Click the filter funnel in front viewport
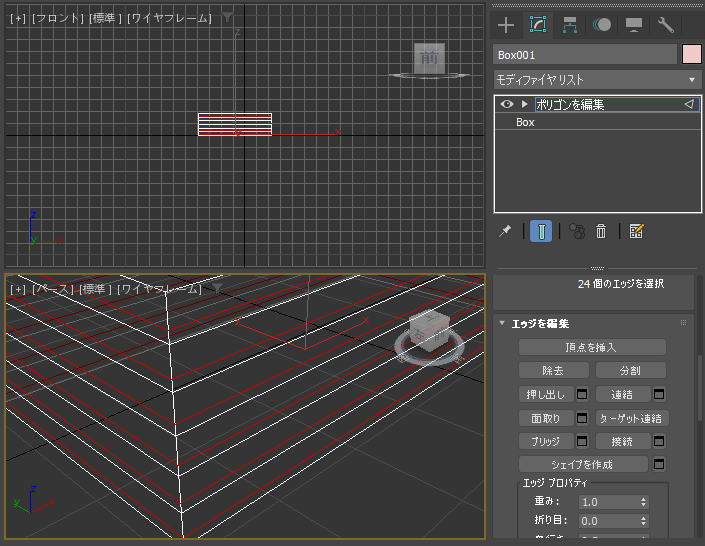The height and width of the screenshot is (546, 705). click(x=228, y=18)
